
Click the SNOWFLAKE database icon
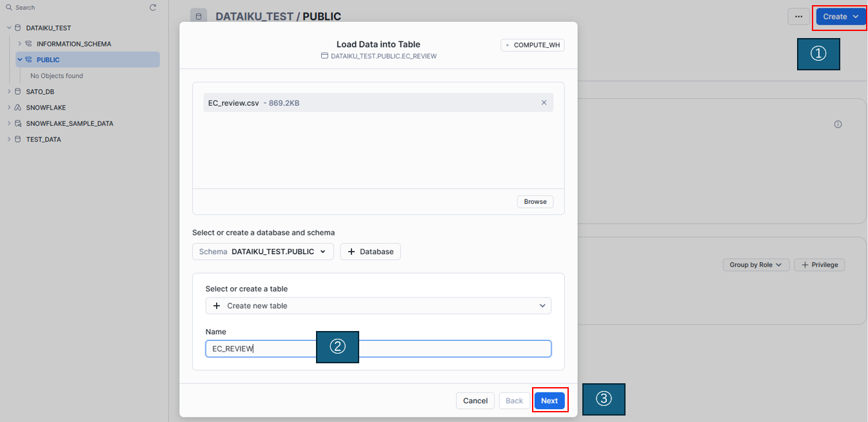coord(18,108)
